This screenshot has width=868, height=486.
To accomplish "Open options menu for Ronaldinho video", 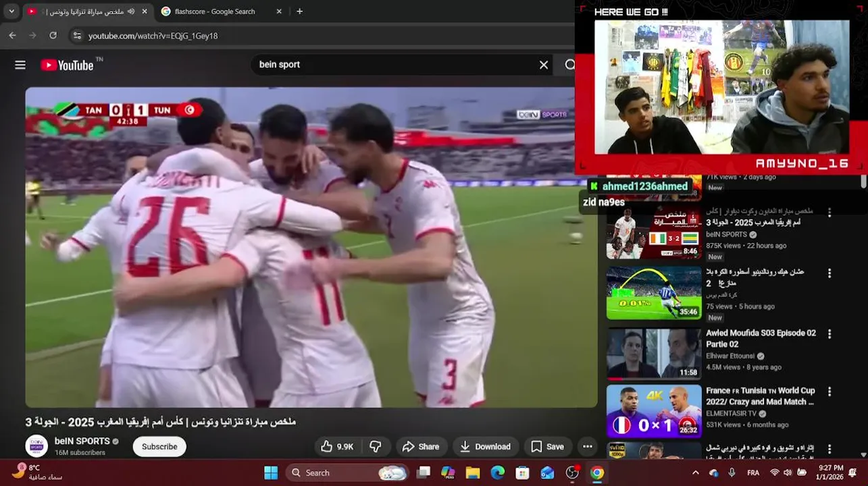I will [829, 273].
